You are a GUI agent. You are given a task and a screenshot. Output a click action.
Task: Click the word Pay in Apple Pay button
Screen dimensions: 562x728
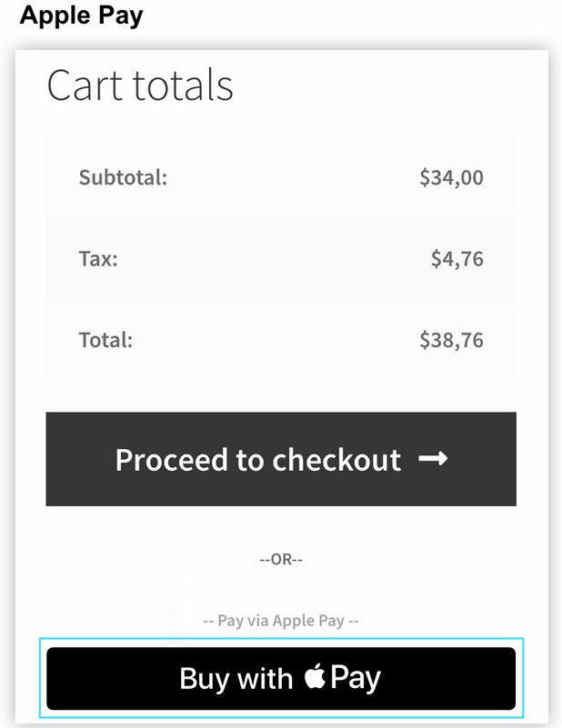pos(356,679)
